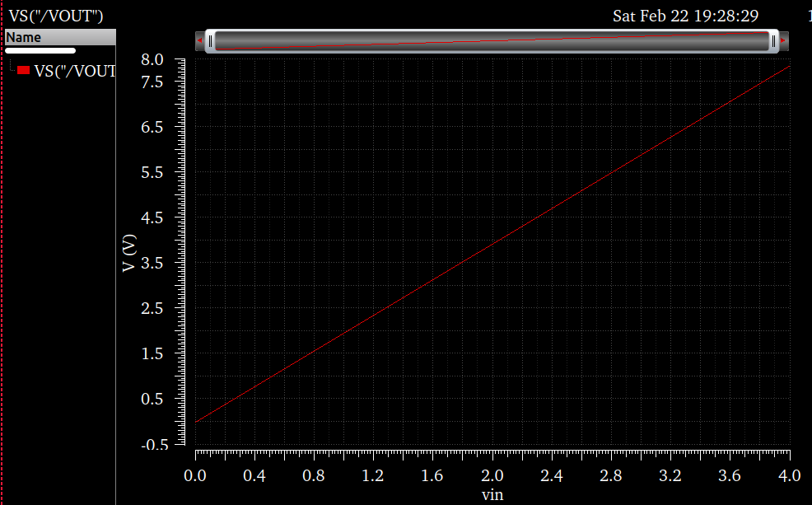The height and width of the screenshot is (505, 812).
Task: Click the right handle of the zoom slider
Action: tap(773, 41)
